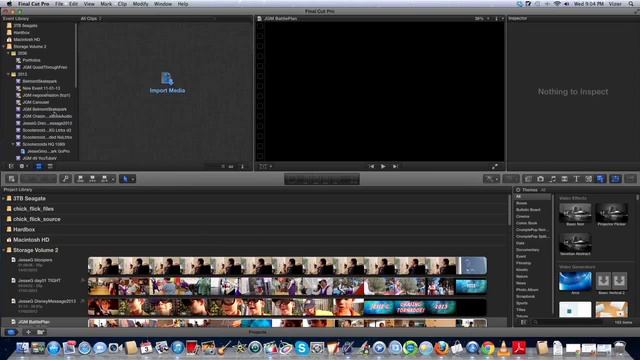This screenshot has height=360, width=640.
Task: Click the Project Library vertical scrollbar
Action: tap(509, 210)
